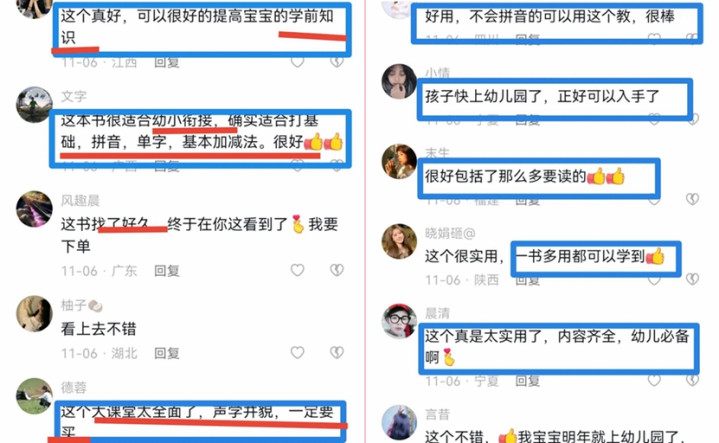Reply to 晨清's comment from 宁夏
Image resolution: width=719 pixels, height=443 pixels.
tap(527, 381)
